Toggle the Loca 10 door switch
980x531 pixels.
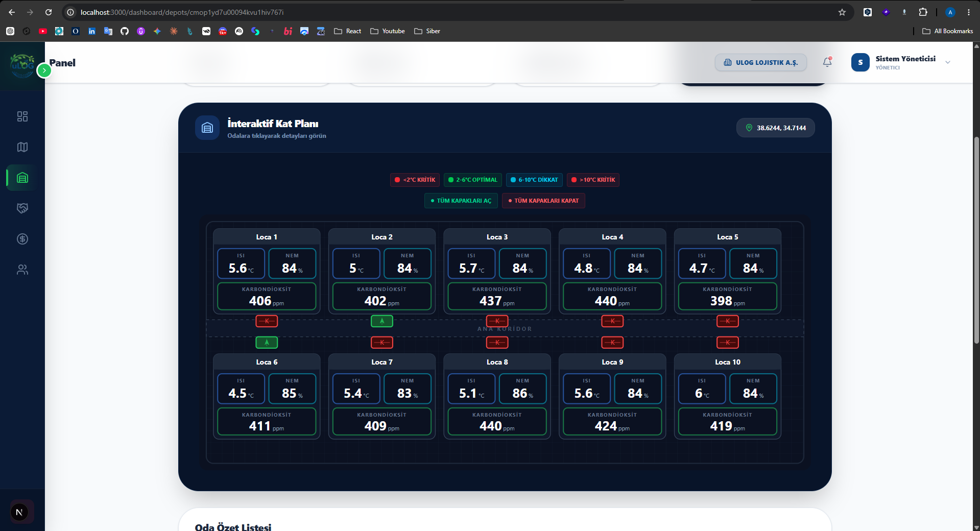click(728, 343)
